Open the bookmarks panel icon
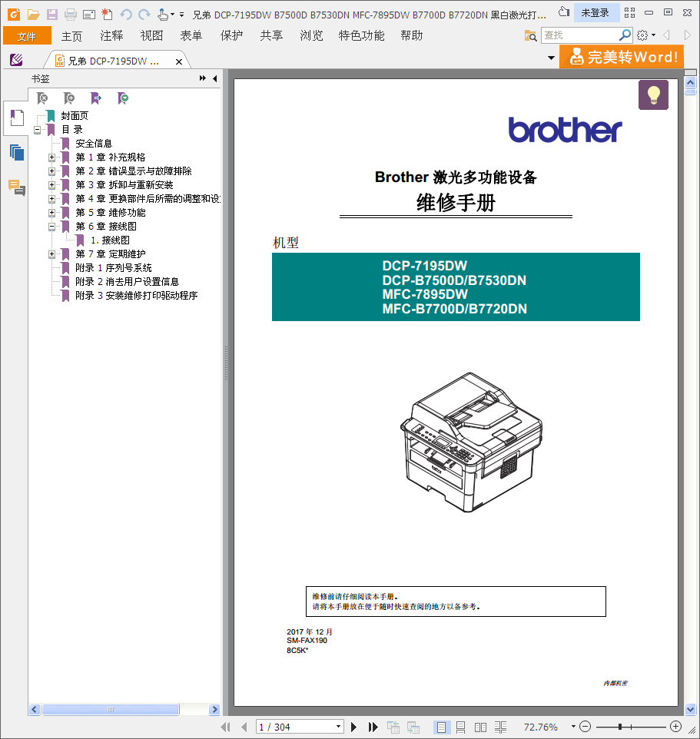Viewport: 700px width, 739px height. (17, 118)
